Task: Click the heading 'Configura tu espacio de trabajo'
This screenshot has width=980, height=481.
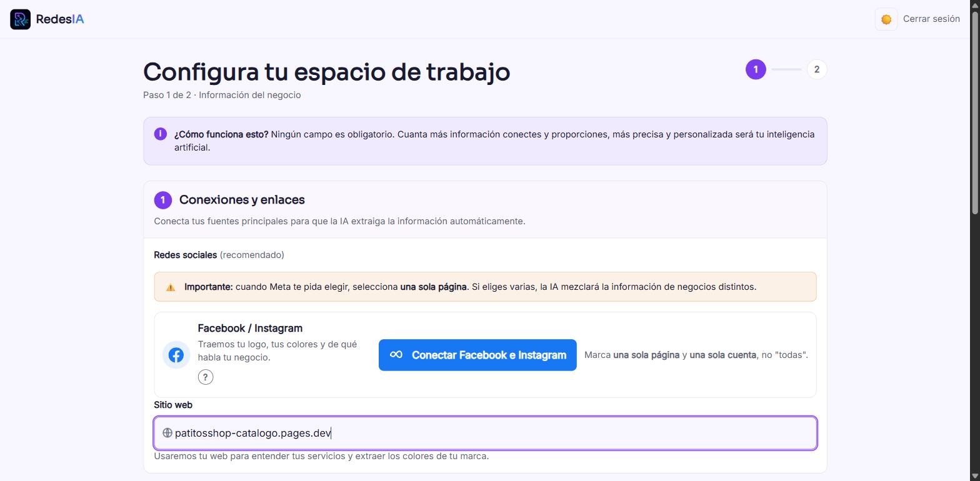Action: coord(327,72)
